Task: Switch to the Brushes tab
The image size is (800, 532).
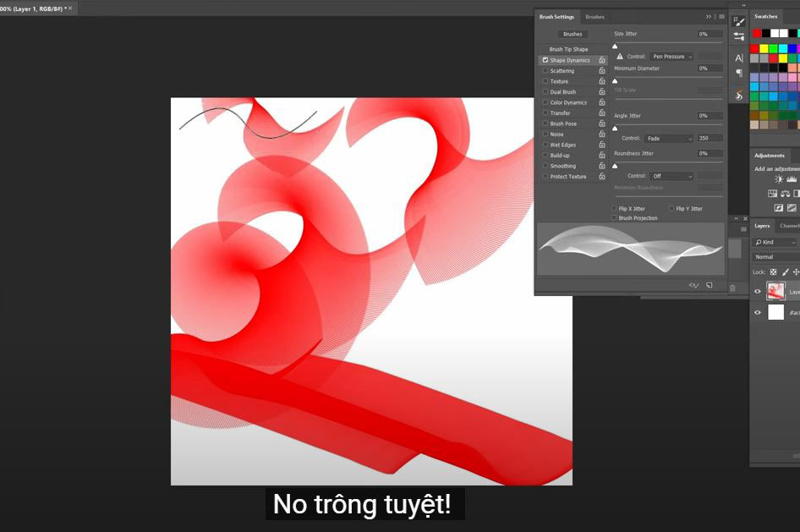Action: (x=595, y=17)
